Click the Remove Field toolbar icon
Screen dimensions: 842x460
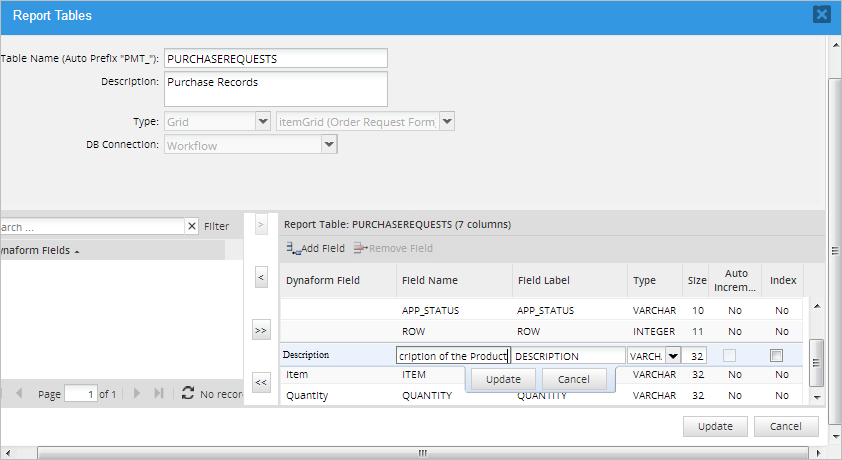tap(360, 248)
